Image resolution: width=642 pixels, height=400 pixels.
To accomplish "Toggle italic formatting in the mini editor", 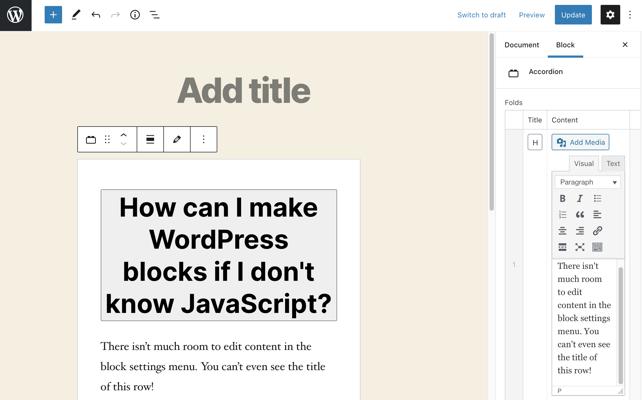I will tap(580, 199).
